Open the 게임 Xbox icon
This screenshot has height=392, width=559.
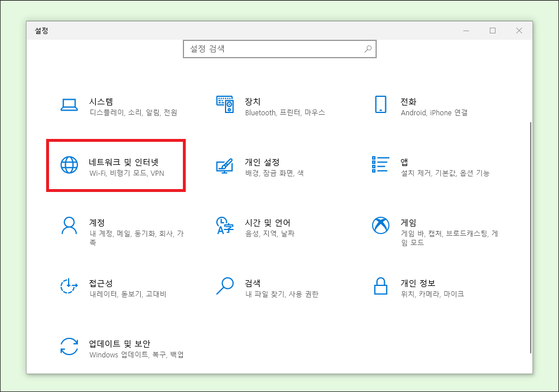coord(380,225)
